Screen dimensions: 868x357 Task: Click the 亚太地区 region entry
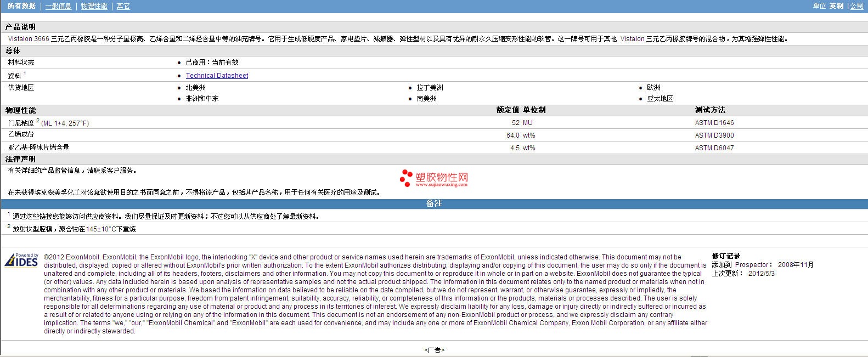[x=660, y=99]
